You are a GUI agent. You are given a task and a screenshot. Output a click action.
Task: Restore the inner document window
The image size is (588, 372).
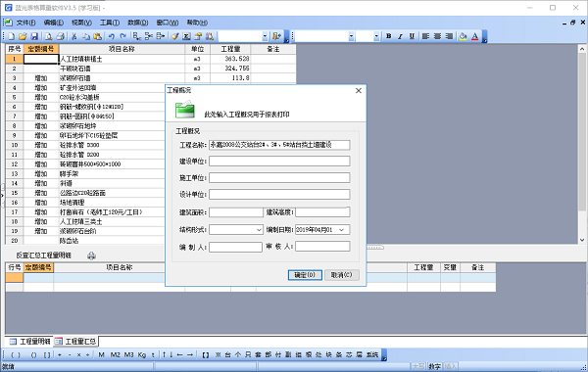[572, 23]
